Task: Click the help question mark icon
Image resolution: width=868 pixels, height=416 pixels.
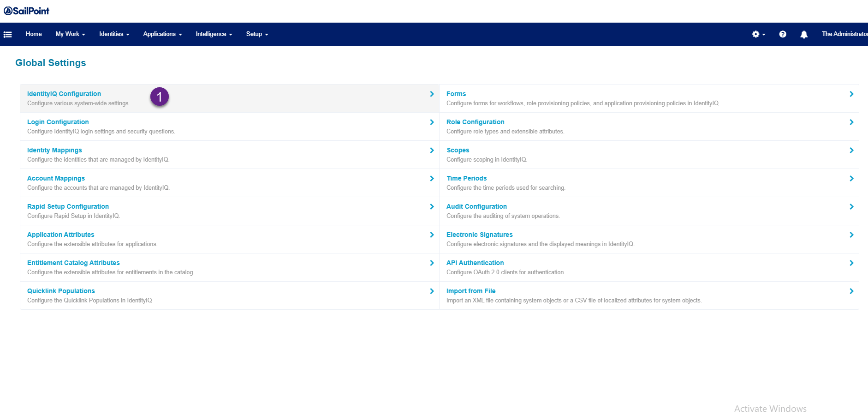Action: pos(783,34)
